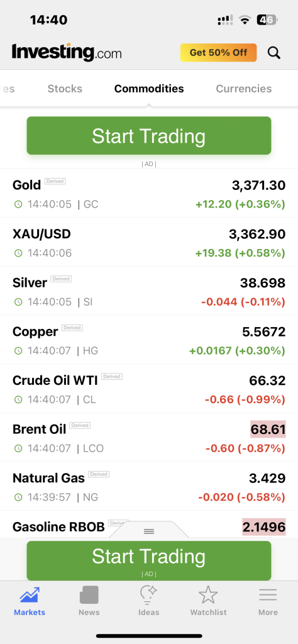The image size is (298, 644).
Task: Switch to the Currencies tab
Action: [x=244, y=89]
